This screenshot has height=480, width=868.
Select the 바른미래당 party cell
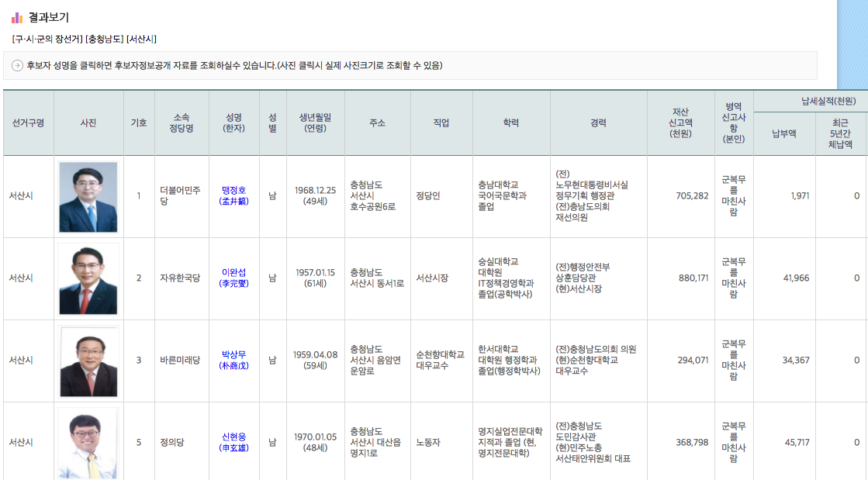[x=180, y=360]
